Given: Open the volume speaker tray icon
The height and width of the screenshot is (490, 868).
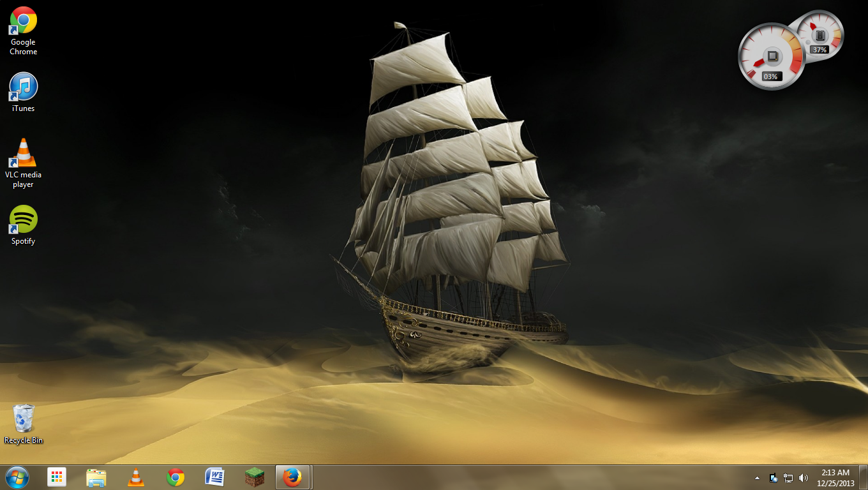Looking at the screenshot, I should pyautogui.click(x=804, y=478).
